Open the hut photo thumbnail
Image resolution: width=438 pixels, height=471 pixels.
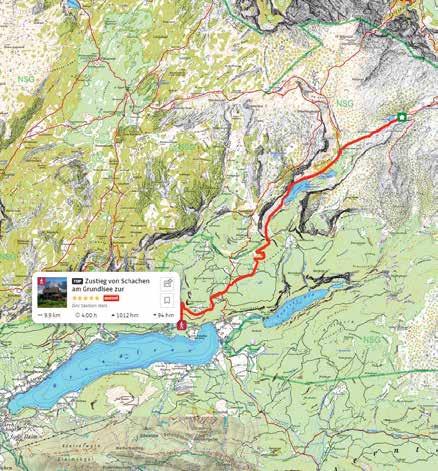coord(52,292)
